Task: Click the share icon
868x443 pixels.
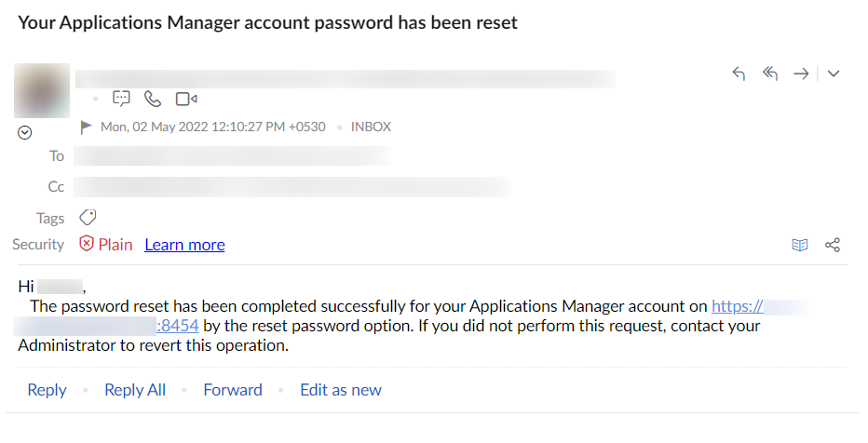Action: tap(833, 245)
